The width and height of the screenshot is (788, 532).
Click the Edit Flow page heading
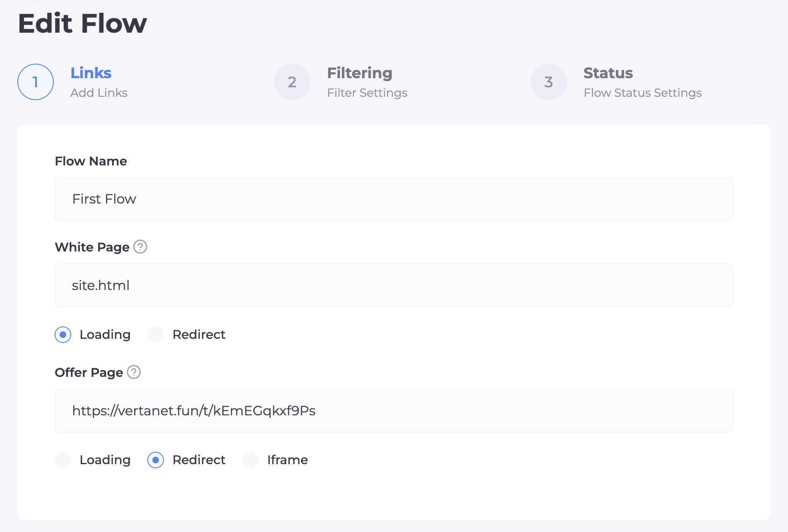(x=82, y=23)
